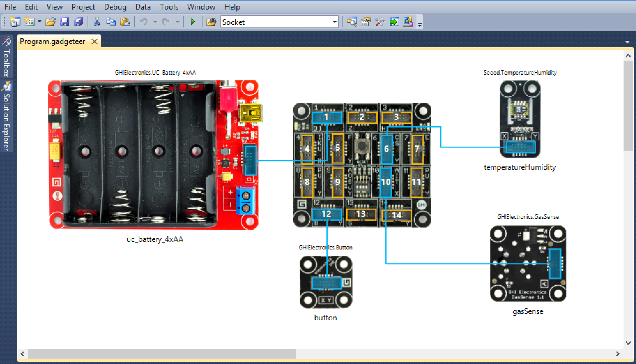Open the Properties Window toolbar icon
Image resolution: width=636 pixels, height=364 pixels.
[366, 22]
